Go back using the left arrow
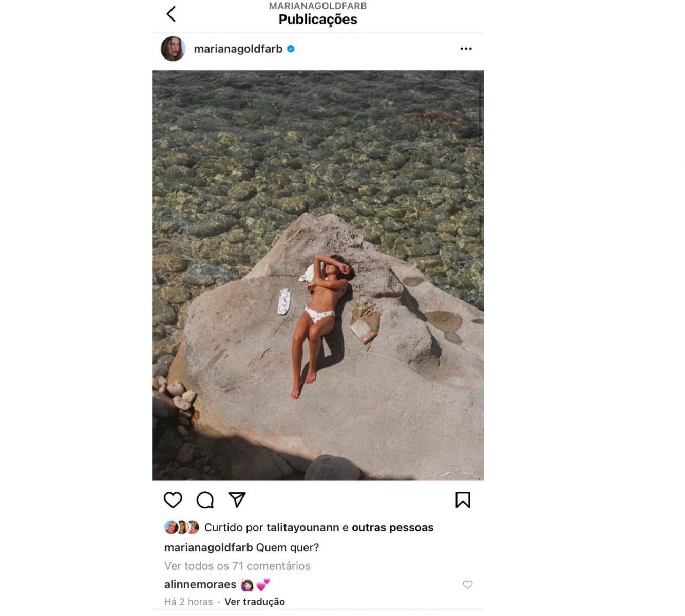 tap(171, 14)
